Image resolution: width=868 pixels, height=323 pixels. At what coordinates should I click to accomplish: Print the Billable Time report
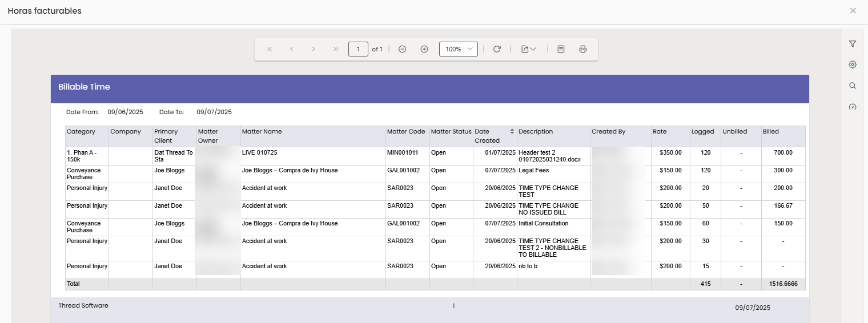pyautogui.click(x=583, y=49)
